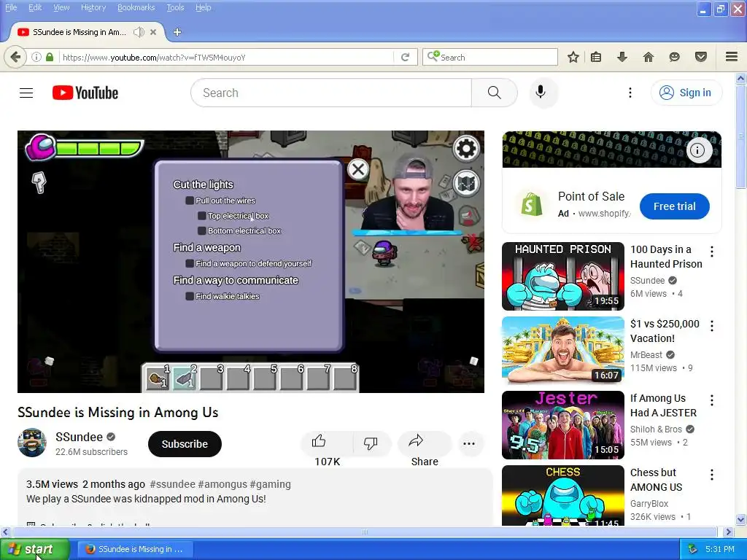The image size is (747, 560).
Task: Open YouTube settings three-dot menu beside Sign in
Action: [630, 93]
